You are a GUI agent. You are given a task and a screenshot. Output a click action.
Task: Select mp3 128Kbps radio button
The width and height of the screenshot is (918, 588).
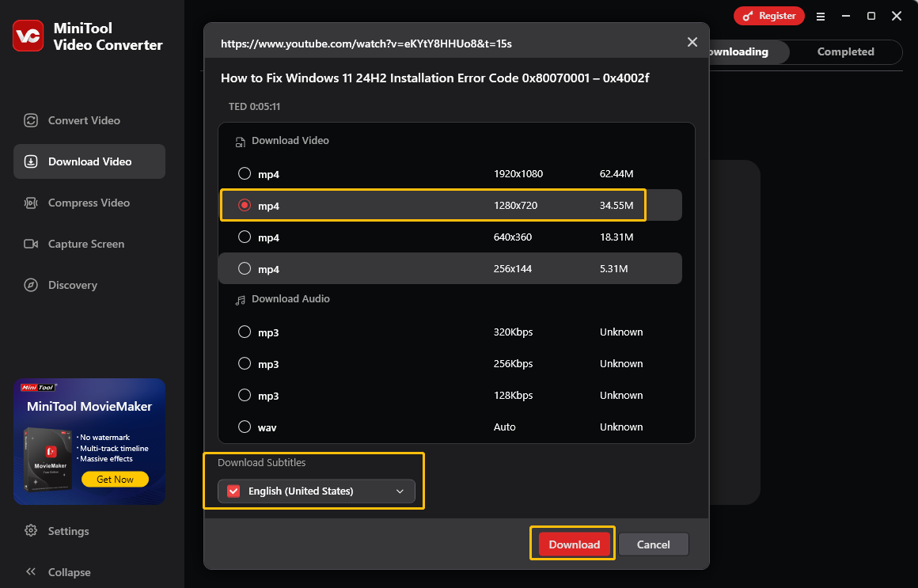tap(244, 395)
